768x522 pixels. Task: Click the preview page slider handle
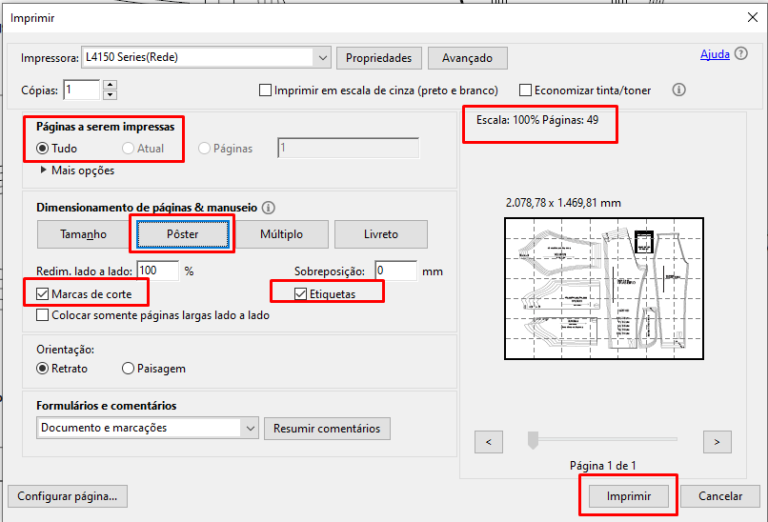click(533, 440)
